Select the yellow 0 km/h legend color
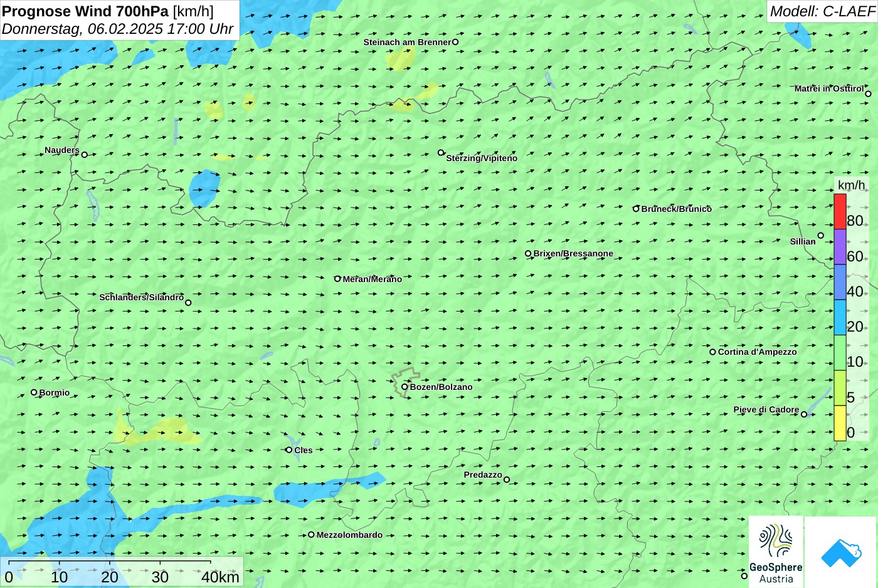 click(x=840, y=423)
